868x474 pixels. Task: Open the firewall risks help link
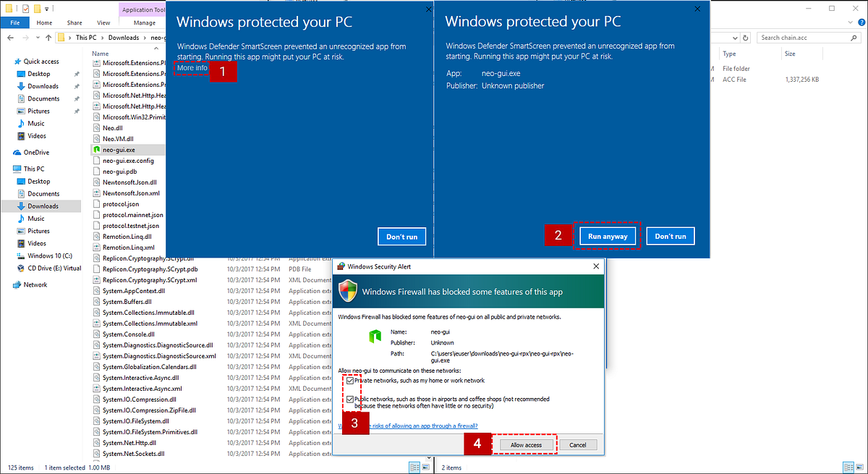tap(409, 426)
